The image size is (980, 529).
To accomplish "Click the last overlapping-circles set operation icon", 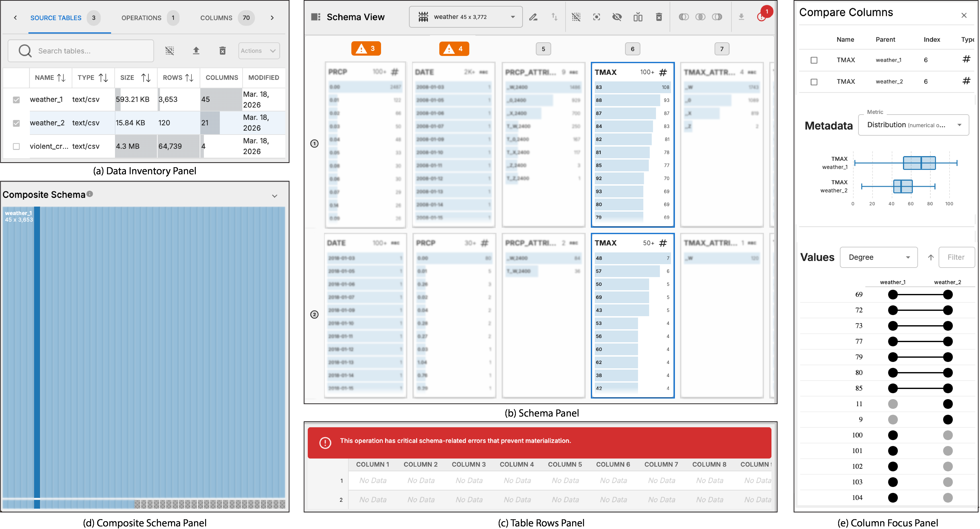I will pyautogui.click(x=717, y=17).
